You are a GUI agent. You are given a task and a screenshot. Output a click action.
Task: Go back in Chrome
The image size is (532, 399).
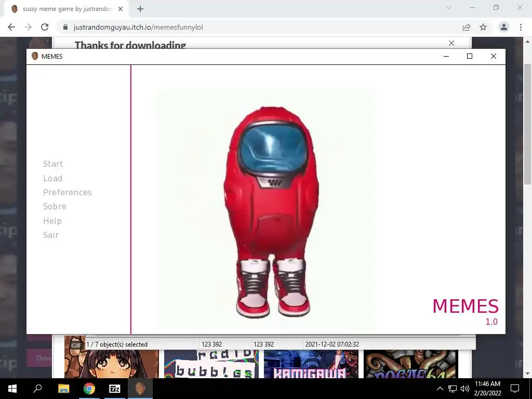pyautogui.click(x=11, y=27)
